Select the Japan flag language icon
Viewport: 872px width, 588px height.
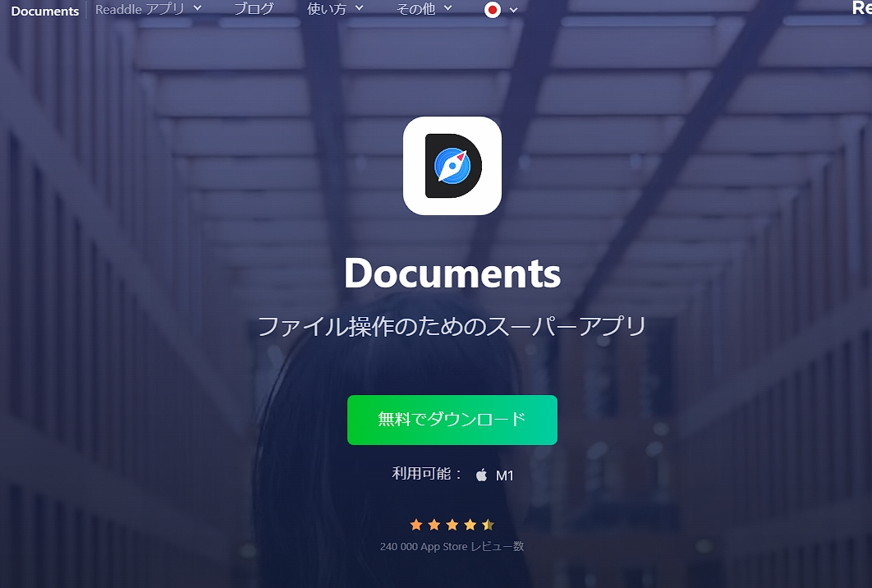[492, 10]
